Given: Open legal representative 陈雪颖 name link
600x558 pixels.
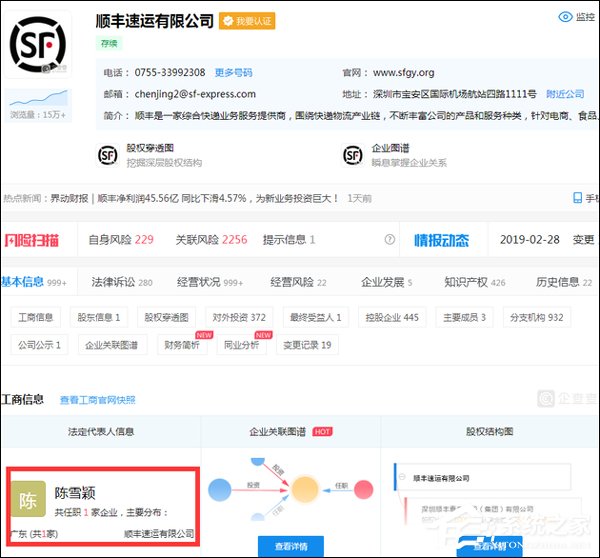Looking at the screenshot, I should point(75,493).
